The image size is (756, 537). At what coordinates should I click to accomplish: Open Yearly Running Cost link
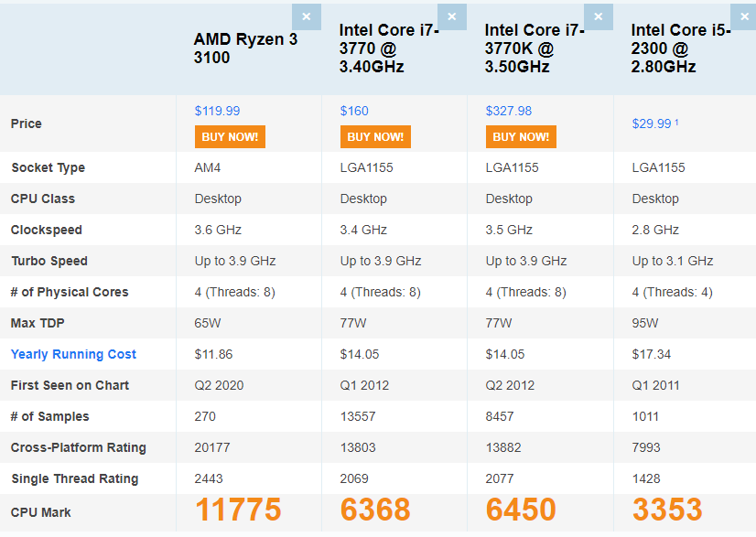[73, 354]
